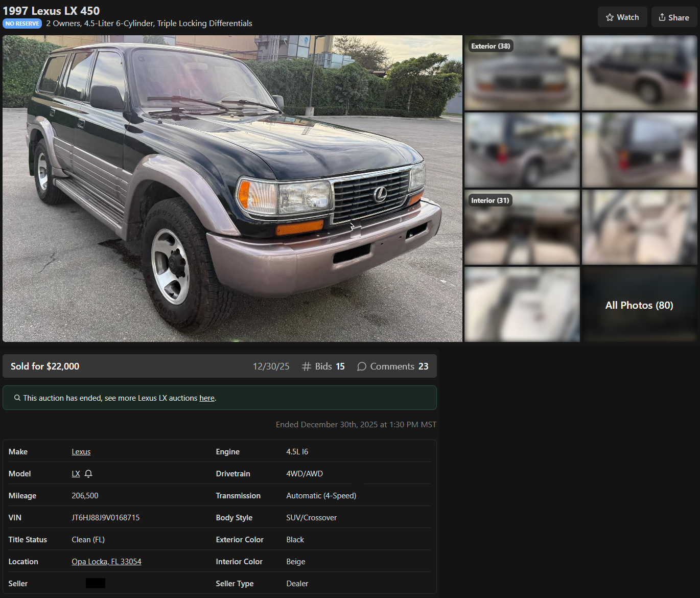The width and height of the screenshot is (700, 598).
Task: Click the VIN JT6HJ88J9V0168715
Action: tap(106, 518)
